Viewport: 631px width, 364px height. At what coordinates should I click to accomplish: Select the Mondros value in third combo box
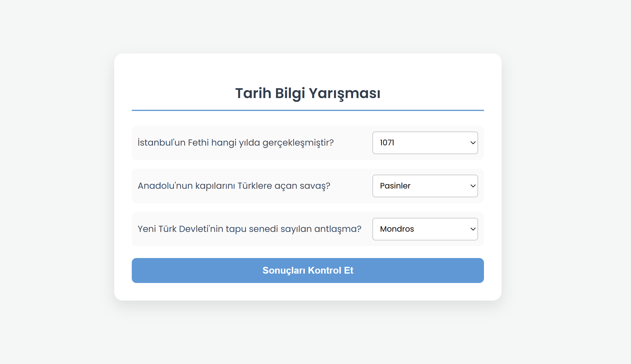point(397,229)
